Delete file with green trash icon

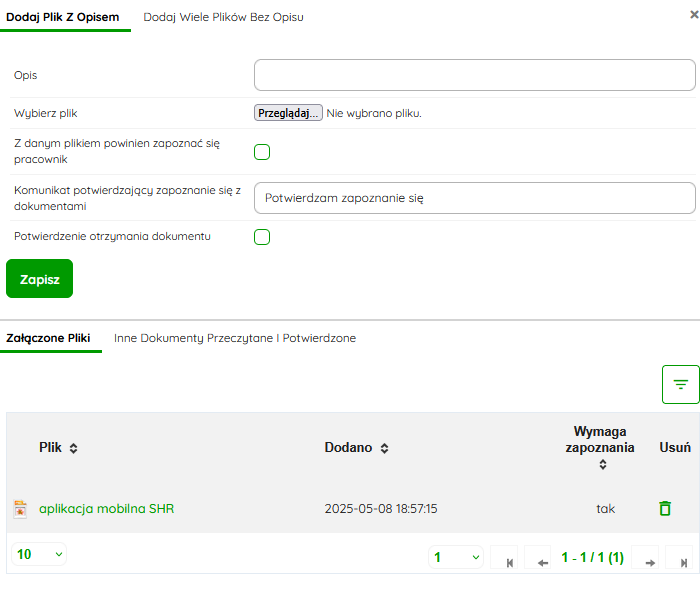[x=665, y=509]
